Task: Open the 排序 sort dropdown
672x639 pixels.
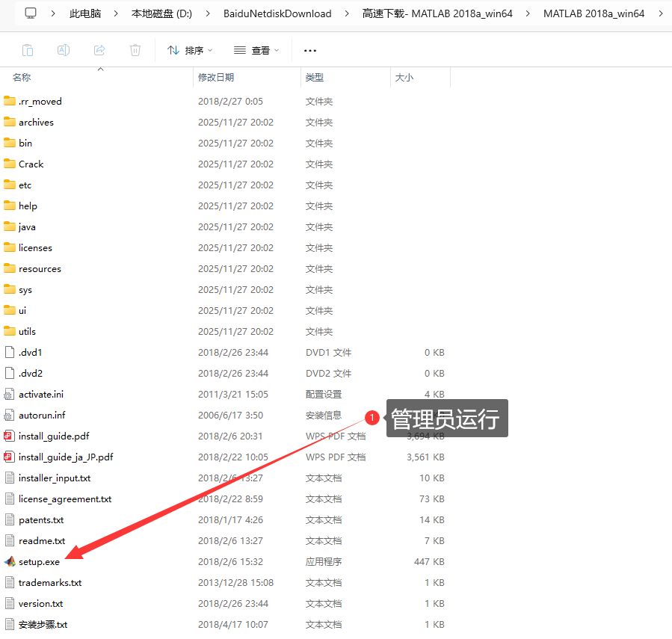Action: [x=190, y=51]
